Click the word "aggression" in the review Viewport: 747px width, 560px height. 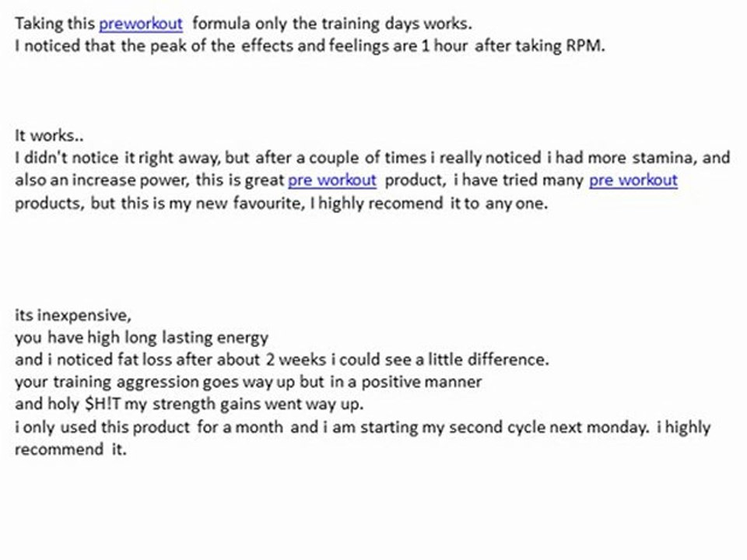(159, 383)
